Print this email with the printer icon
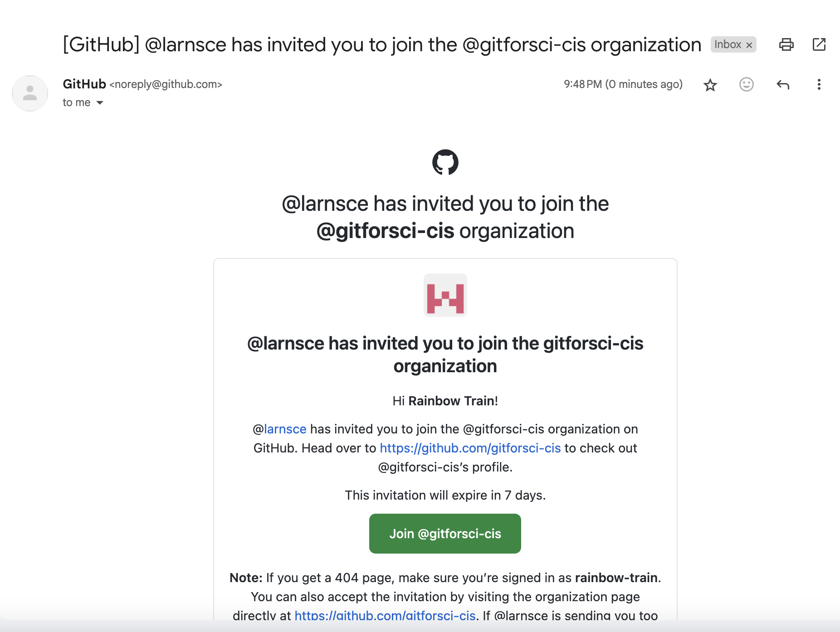This screenshot has height=632, width=840. click(x=786, y=44)
